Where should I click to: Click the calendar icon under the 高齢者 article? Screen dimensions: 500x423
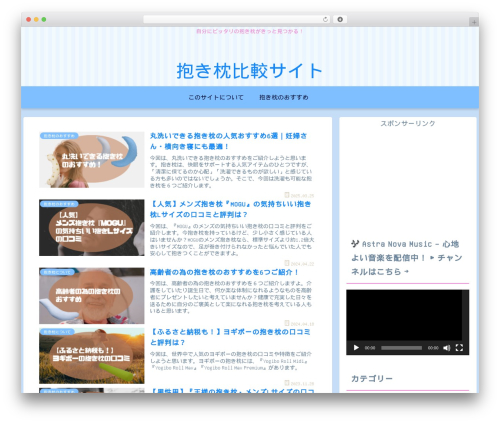(287, 323)
